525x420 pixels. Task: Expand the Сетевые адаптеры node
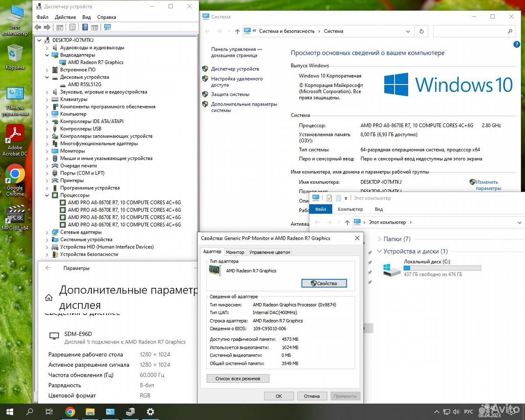(x=47, y=232)
